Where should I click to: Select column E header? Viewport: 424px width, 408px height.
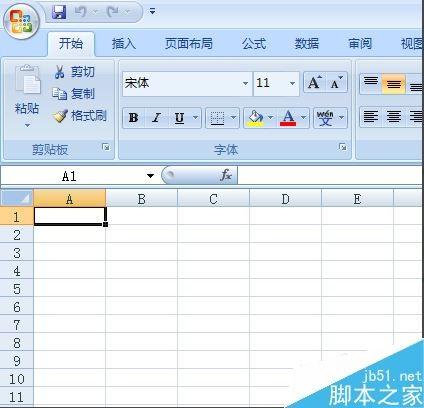tap(357, 199)
